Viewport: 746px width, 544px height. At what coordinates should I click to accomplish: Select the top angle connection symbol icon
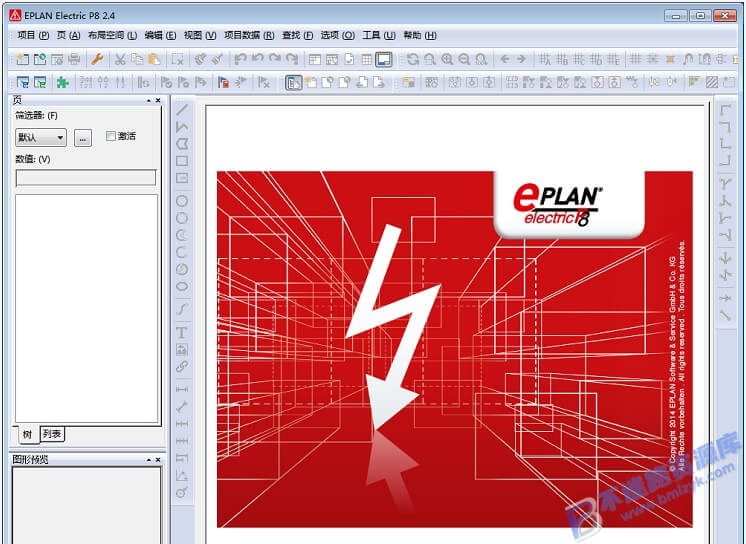coord(725,110)
